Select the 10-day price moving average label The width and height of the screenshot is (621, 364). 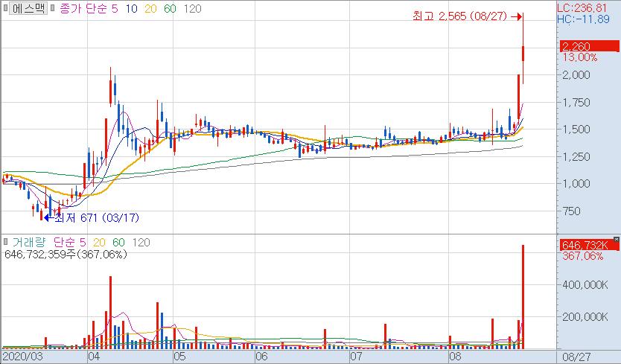(x=132, y=8)
